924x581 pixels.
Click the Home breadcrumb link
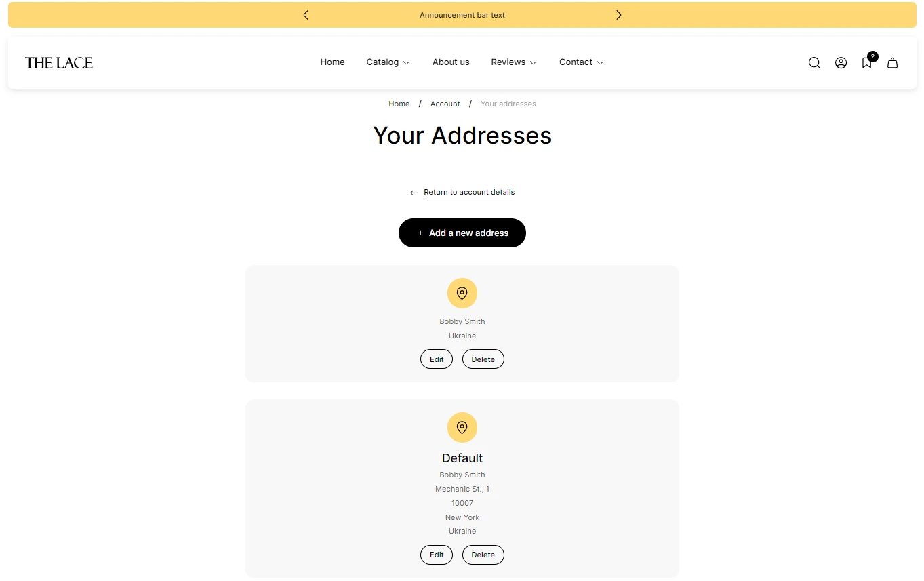[399, 104]
